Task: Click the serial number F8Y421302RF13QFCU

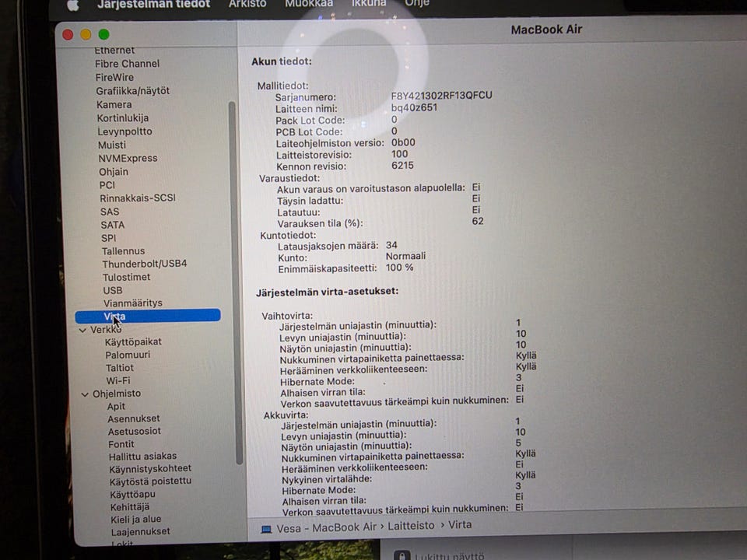Action: point(441,96)
